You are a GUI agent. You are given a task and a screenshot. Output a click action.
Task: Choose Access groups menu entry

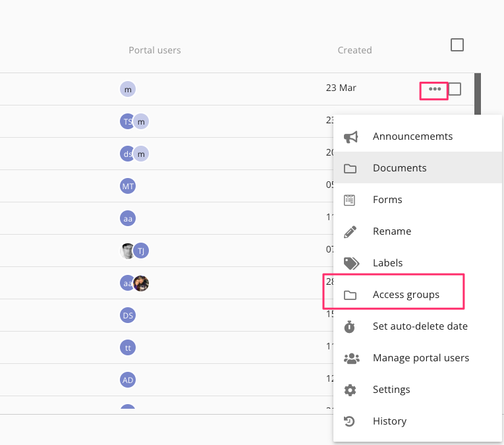pos(406,295)
